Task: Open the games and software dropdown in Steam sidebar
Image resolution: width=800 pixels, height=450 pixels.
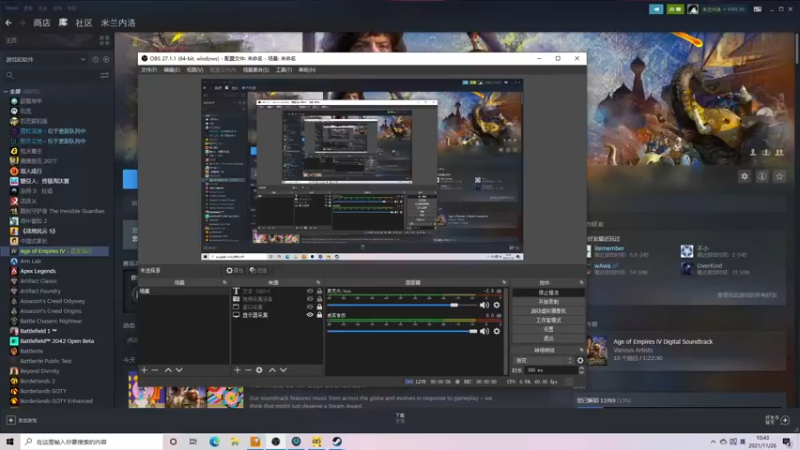Action: point(45,60)
